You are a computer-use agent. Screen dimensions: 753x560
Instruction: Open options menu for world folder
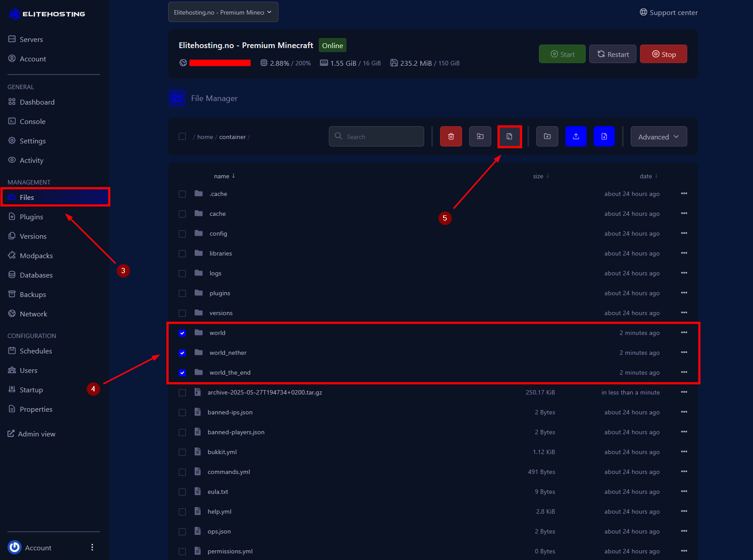tap(684, 332)
